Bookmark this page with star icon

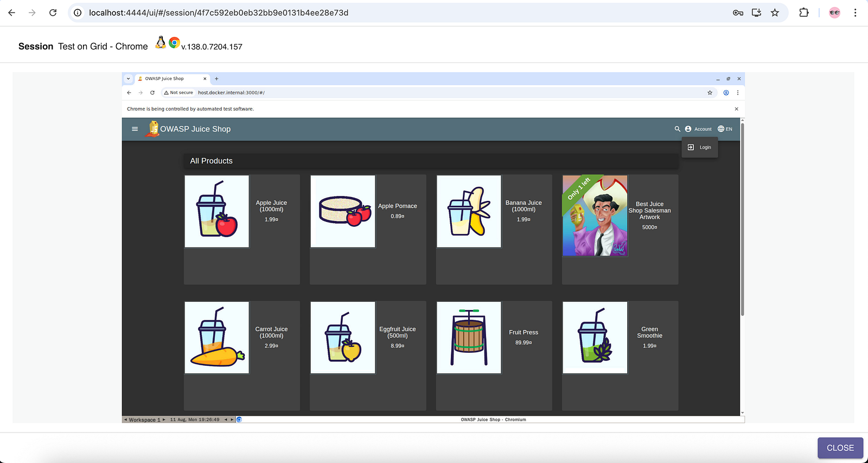pyautogui.click(x=775, y=12)
